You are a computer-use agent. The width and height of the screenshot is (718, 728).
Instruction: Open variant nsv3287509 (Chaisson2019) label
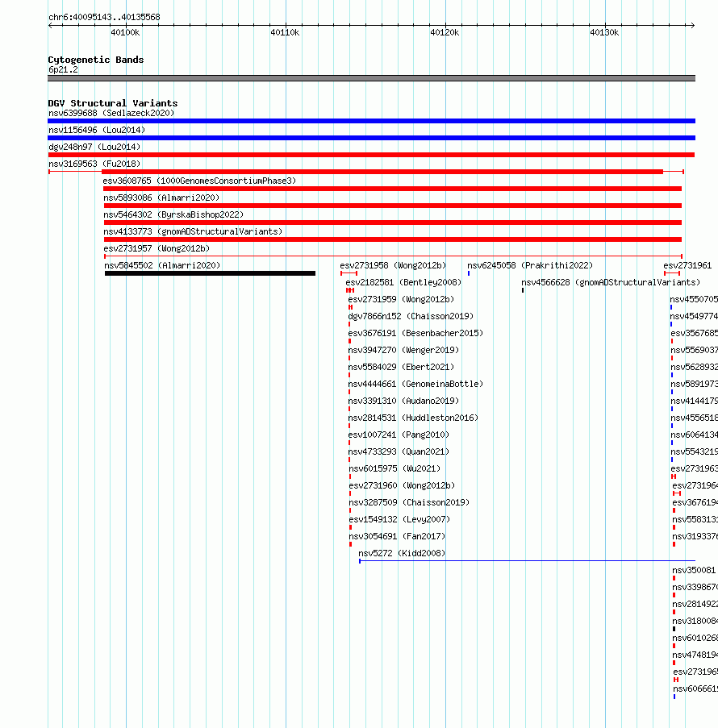409,503
